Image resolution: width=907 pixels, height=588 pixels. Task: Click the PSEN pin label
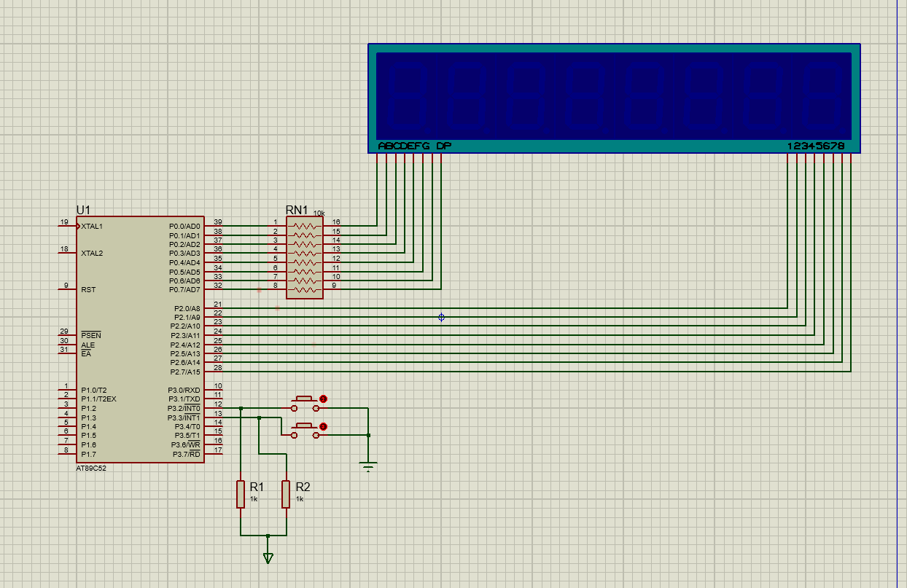pyautogui.click(x=91, y=336)
